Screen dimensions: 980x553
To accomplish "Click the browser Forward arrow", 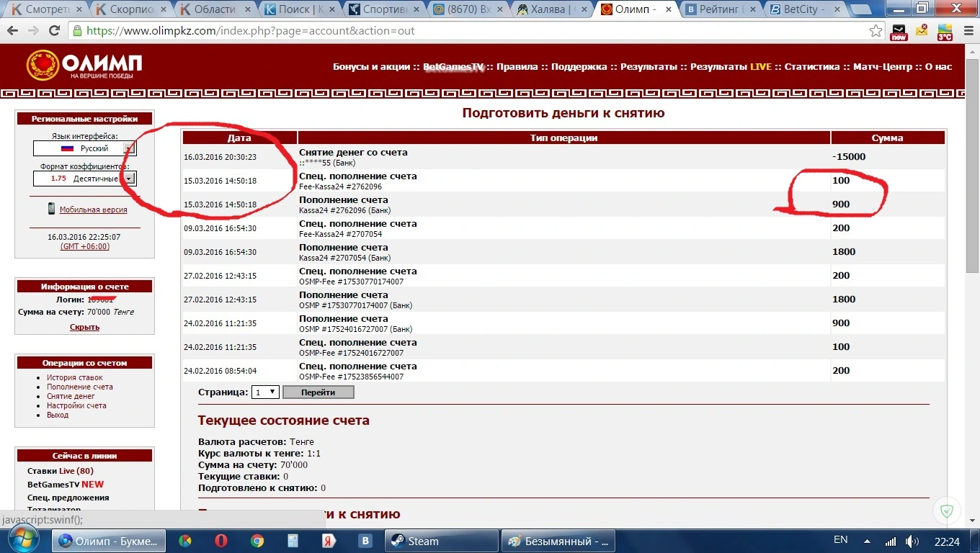I will click(33, 31).
